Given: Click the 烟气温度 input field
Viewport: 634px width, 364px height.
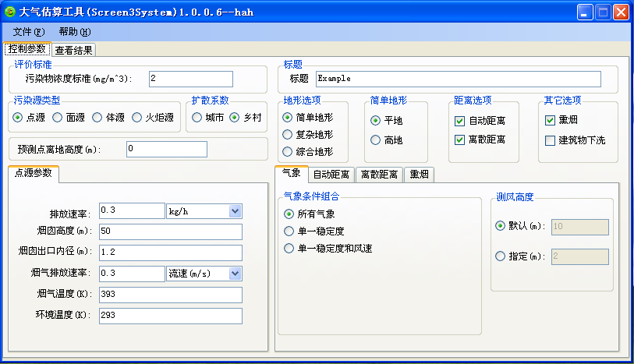Looking at the screenshot, I should (171, 295).
